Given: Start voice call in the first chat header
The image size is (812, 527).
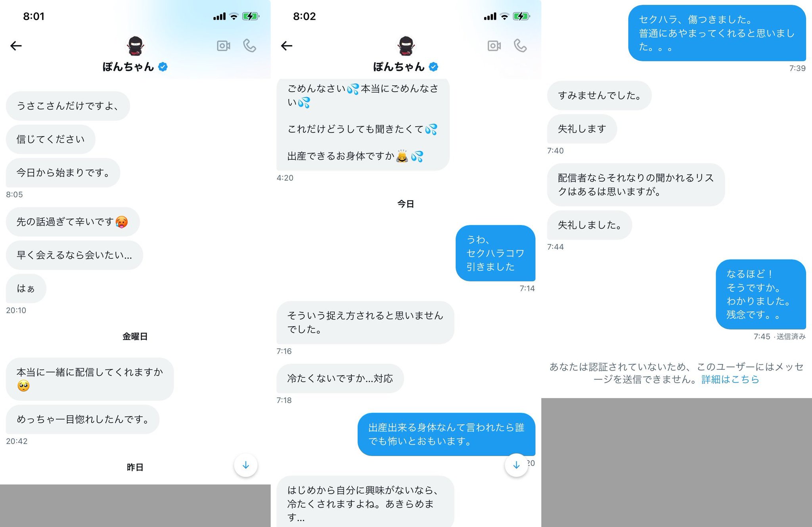Looking at the screenshot, I should click(x=250, y=46).
